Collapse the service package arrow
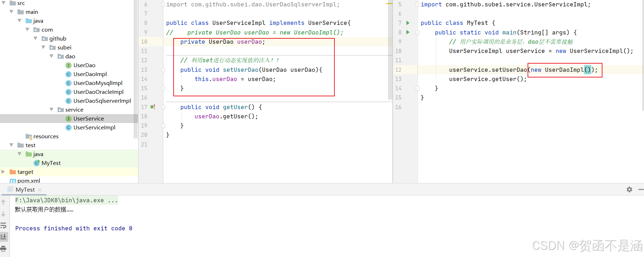Image resolution: width=644 pixels, height=257 pixels. [52, 109]
